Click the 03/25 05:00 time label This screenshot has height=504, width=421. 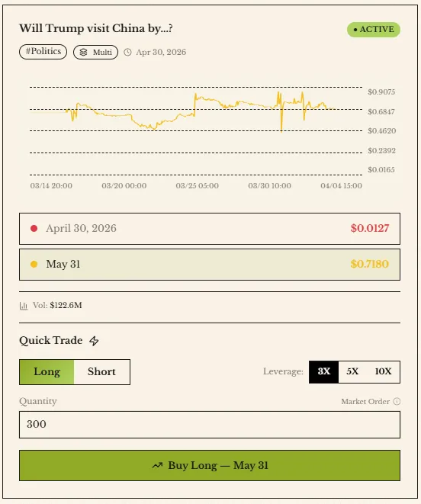pyautogui.click(x=197, y=186)
